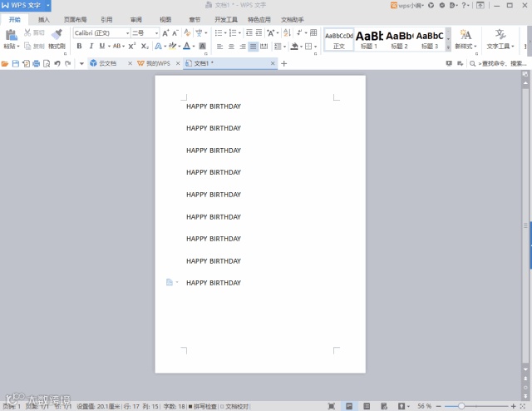
Task: Open the font size dropdown
Action: (156, 33)
